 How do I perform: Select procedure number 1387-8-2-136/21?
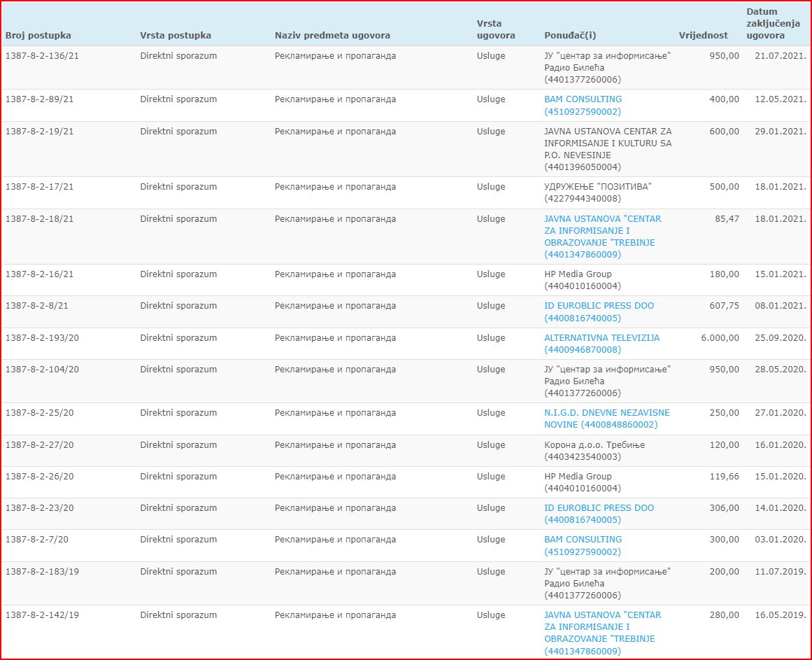pyautogui.click(x=42, y=56)
